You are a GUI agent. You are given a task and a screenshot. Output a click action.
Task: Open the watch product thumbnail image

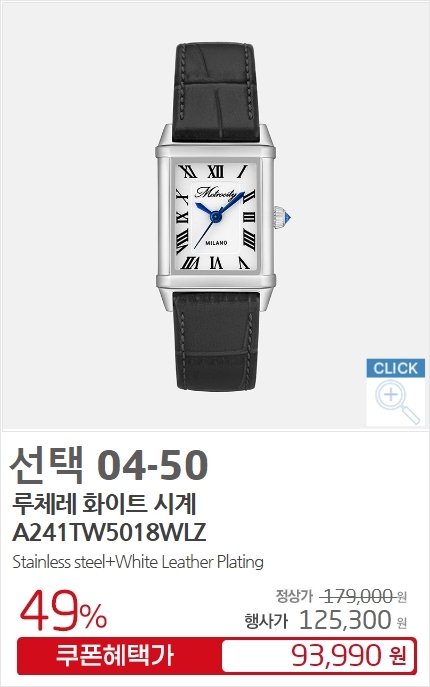tap(215, 216)
